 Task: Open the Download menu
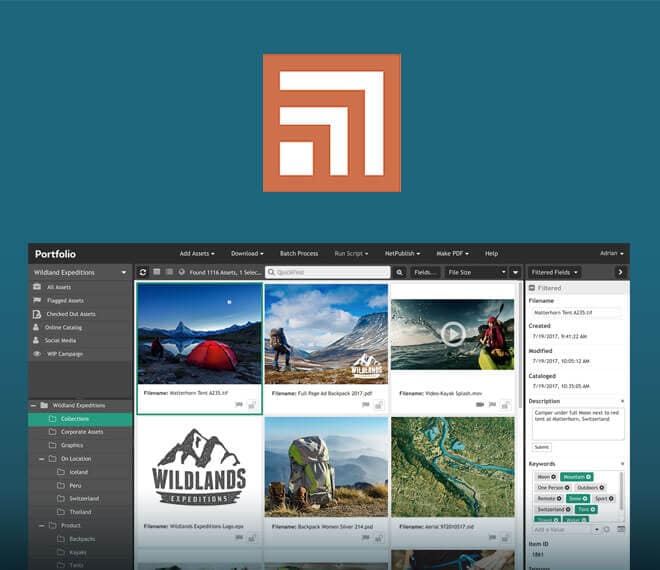click(x=247, y=253)
